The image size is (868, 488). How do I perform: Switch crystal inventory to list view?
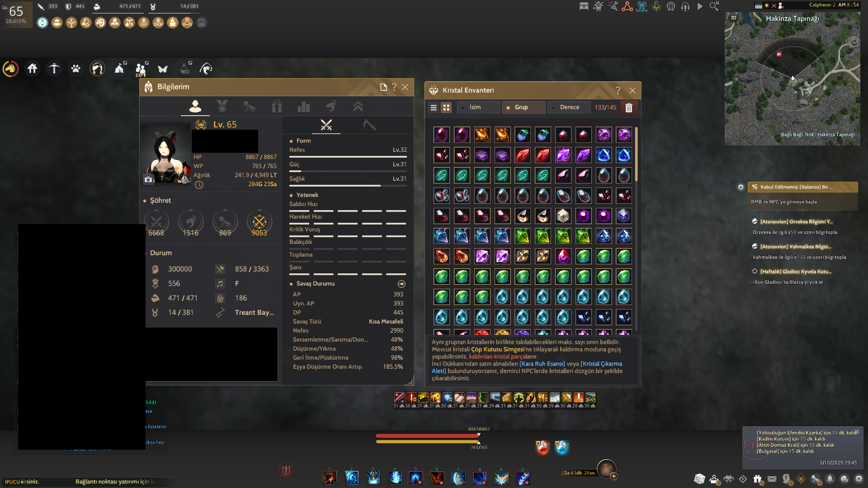pos(434,108)
